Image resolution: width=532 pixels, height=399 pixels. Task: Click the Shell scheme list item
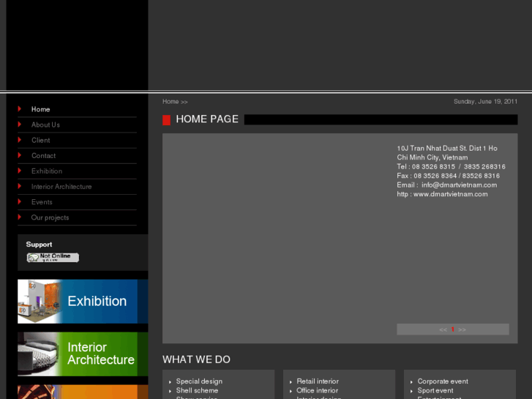coord(197,390)
